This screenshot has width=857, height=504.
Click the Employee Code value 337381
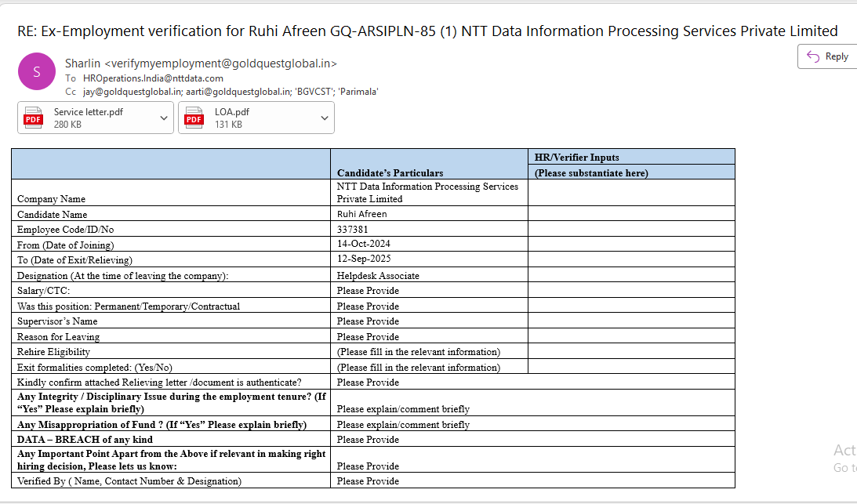point(352,230)
